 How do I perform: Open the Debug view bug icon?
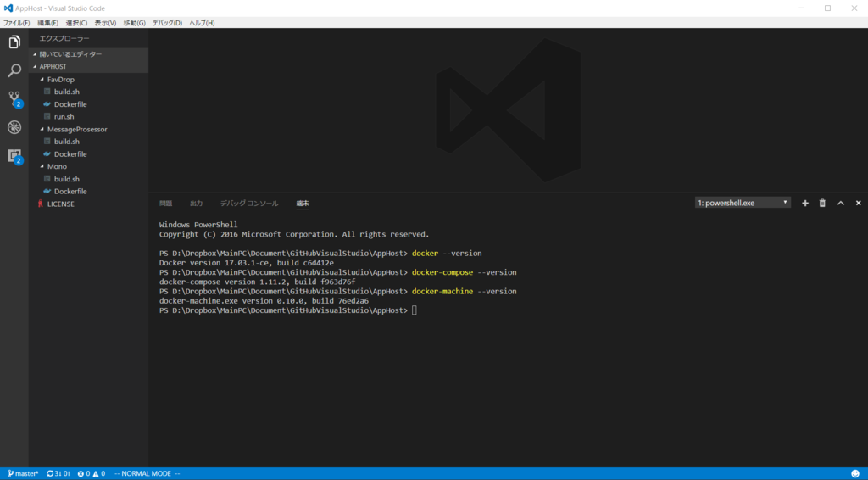[14, 127]
